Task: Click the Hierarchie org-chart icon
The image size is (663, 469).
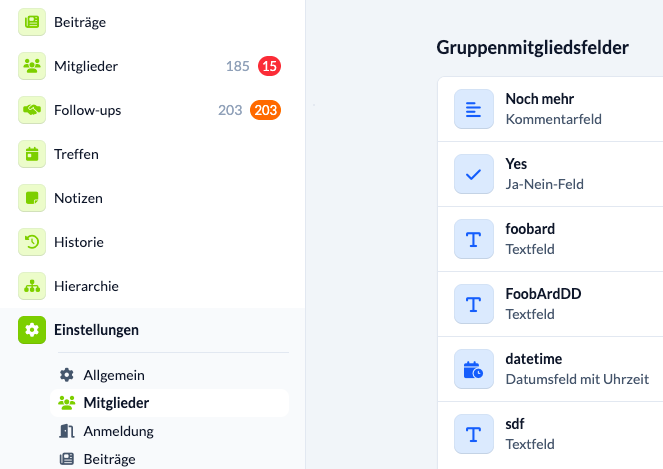Action: click(32, 286)
